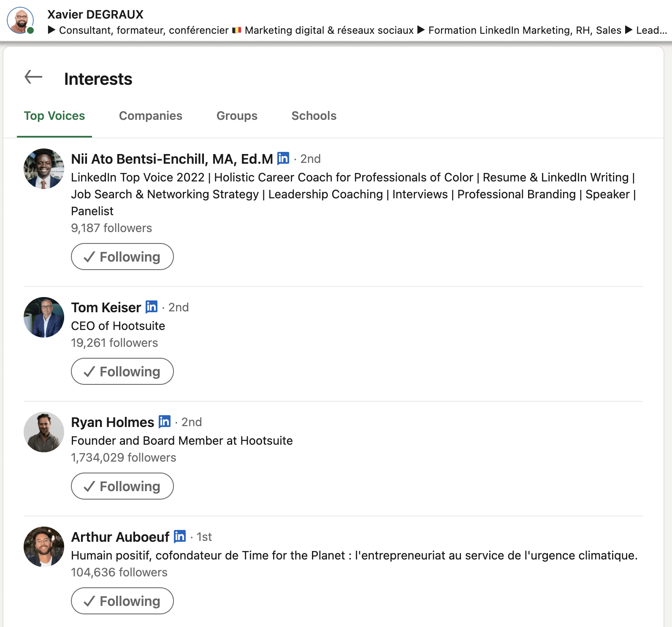Screen dimensions: 672x627
Task: Click LinkedIn badge beside Arthur Auboeuf
Action: pos(180,536)
